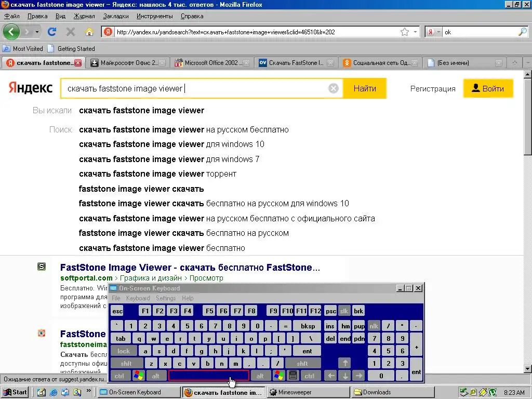The height and width of the screenshot is (399, 532).
Task: Click the page vertical scrollbar down arrow
Action: pyautogui.click(x=528, y=369)
